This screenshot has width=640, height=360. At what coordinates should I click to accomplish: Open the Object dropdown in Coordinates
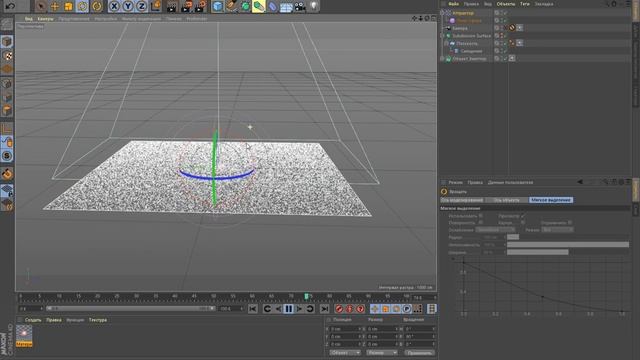(345, 353)
